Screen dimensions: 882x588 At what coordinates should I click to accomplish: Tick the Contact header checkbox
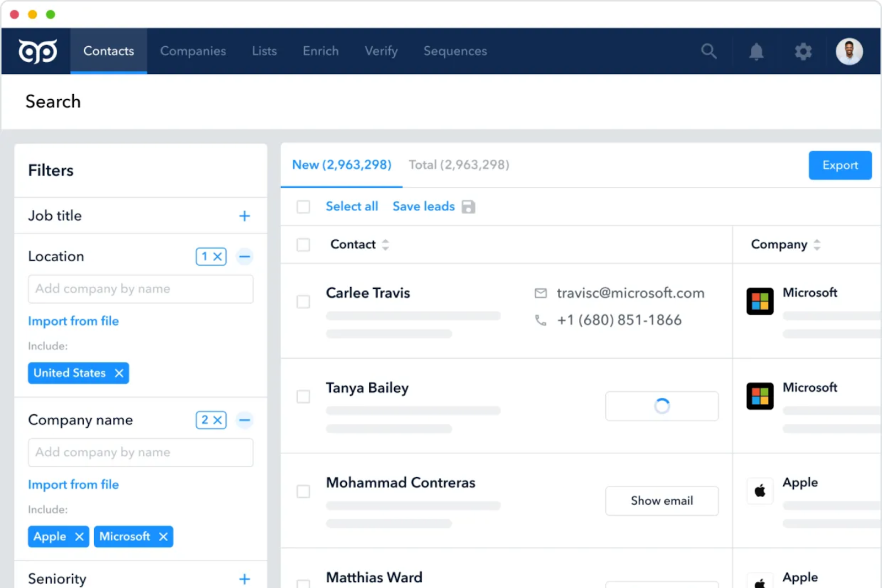point(303,245)
